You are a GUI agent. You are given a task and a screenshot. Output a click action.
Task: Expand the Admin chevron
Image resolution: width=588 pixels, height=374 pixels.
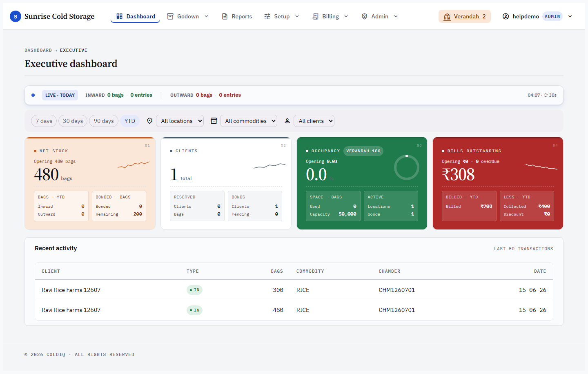point(396,16)
